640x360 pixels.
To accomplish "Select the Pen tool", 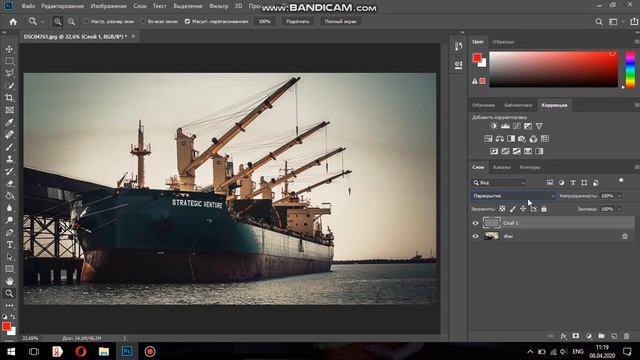I will (9, 233).
